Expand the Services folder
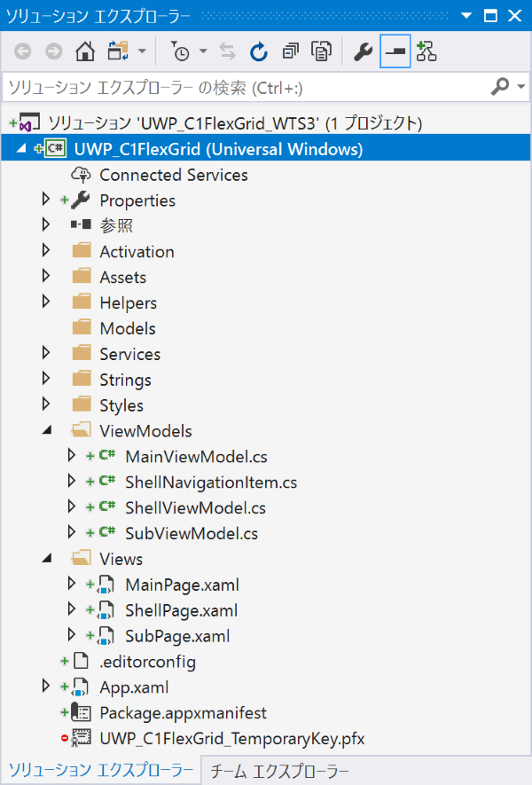Screen dimensions: 532x785 click(x=45, y=352)
